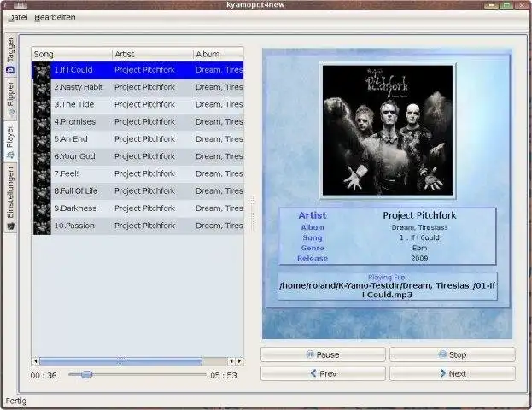Click the Genre value Ebm

coord(419,248)
